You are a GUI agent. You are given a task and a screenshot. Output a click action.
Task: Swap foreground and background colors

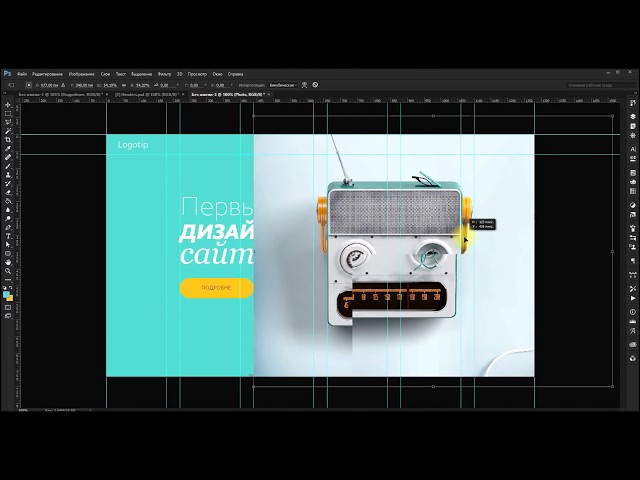(x=11, y=288)
